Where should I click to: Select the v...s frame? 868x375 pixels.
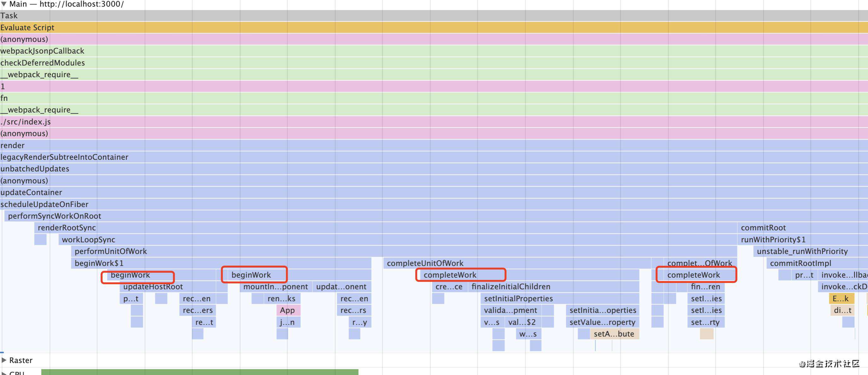click(x=492, y=322)
